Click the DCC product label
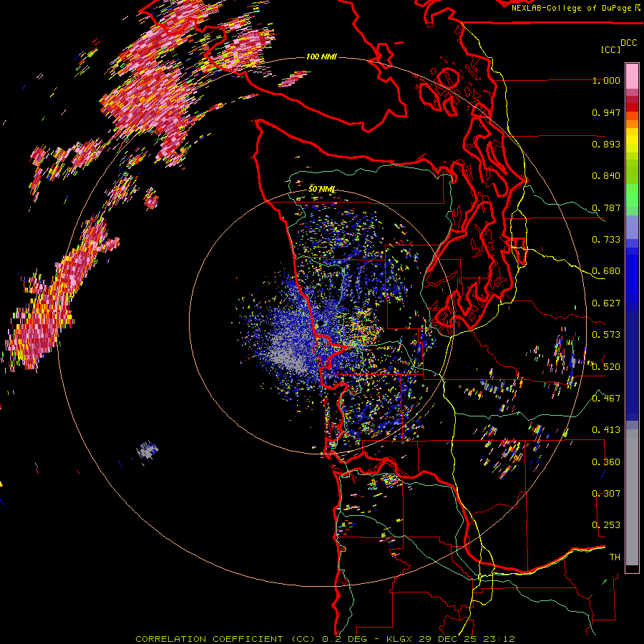This screenshot has height=644, width=644. click(628, 43)
